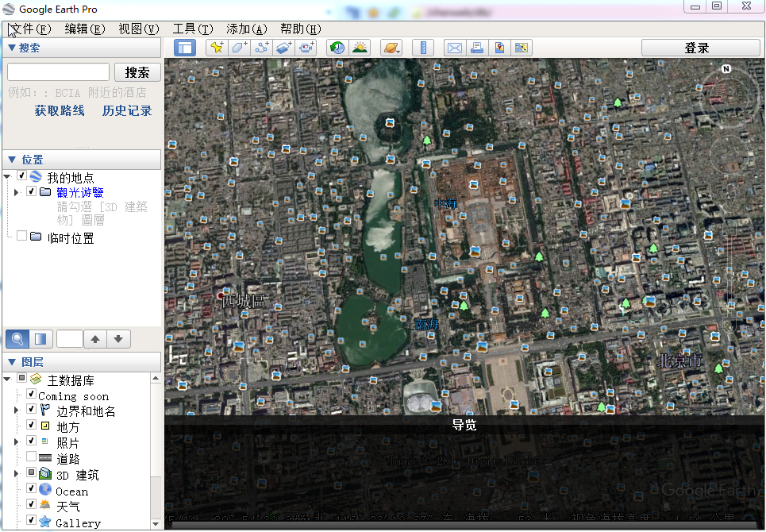This screenshot has height=532, width=766.
Task: Click the north N compass indicator
Action: (x=726, y=69)
